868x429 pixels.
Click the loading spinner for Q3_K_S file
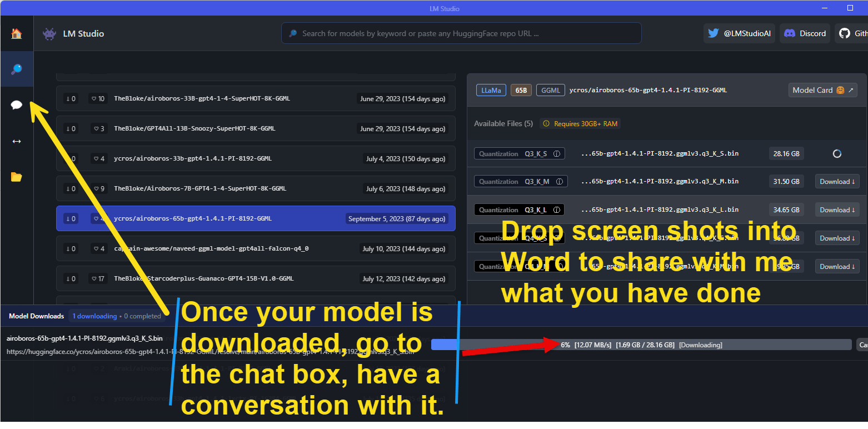[837, 153]
